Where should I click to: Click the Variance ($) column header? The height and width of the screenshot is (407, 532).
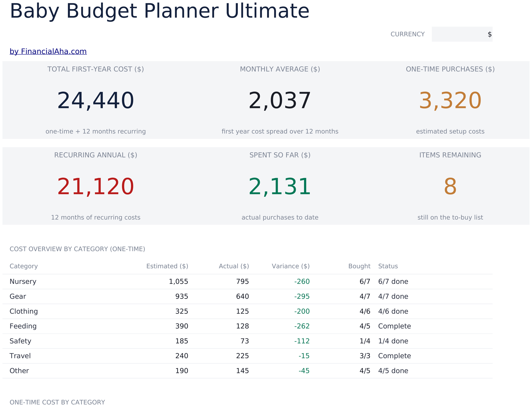point(291,266)
